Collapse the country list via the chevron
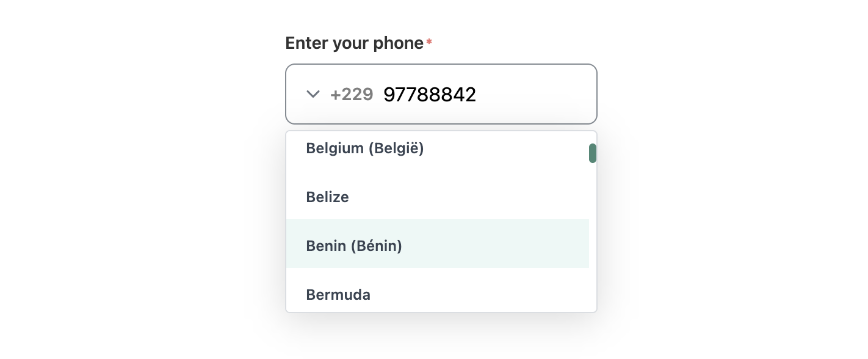 313,94
